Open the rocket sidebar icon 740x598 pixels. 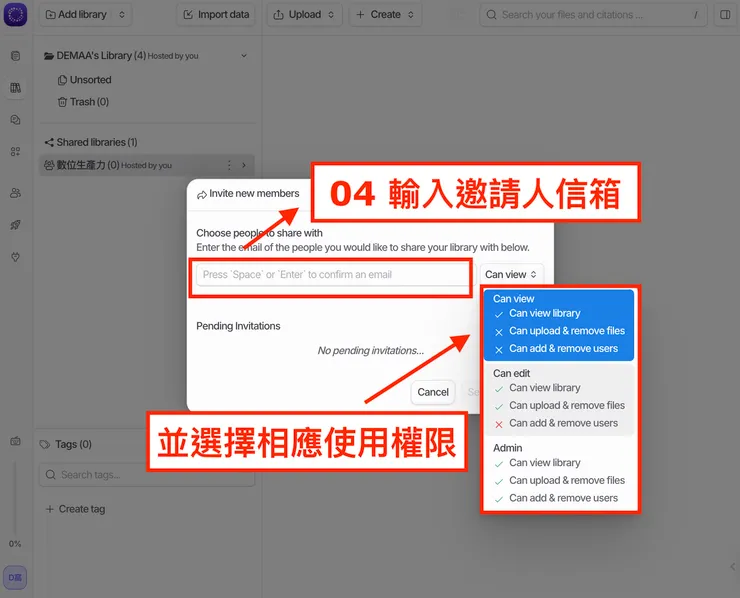pyautogui.click(x=15, y=225)
